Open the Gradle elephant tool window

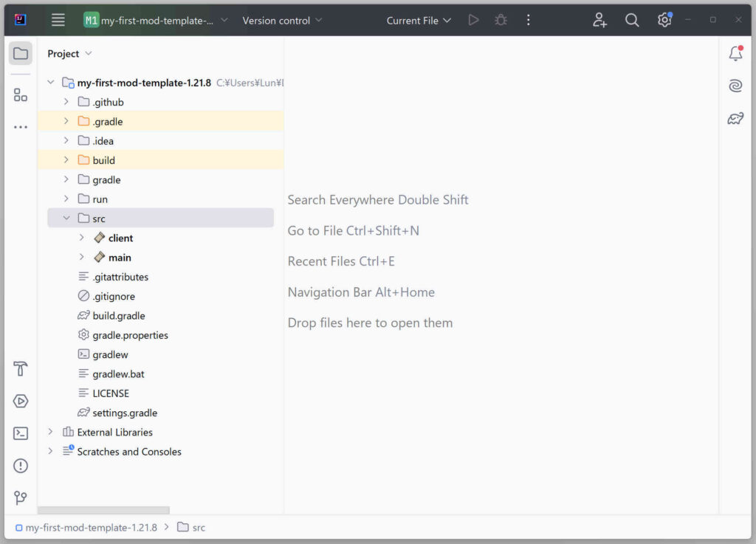[736, 118]
